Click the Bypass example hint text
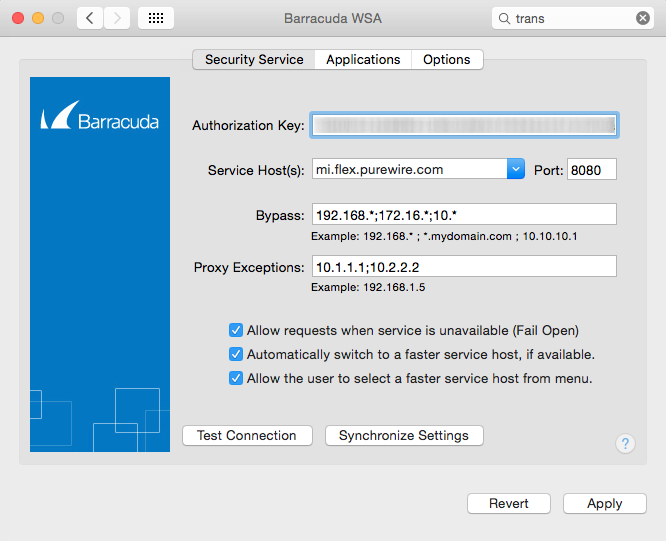 [x=444, y=237]
